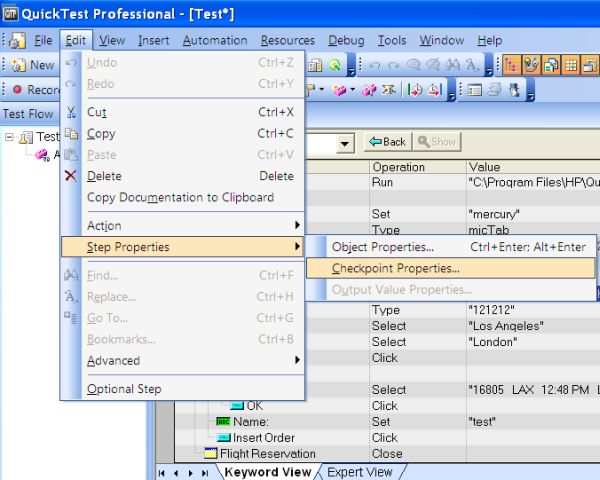
Task: Open the Resources menu
Action: (x=288, y=40)
